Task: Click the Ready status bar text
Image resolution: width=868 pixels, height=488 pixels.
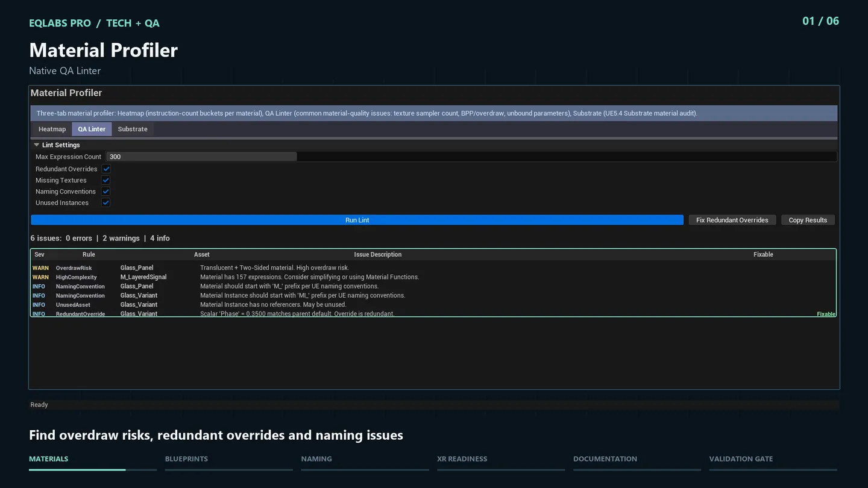Action: (x=39, y=405)
